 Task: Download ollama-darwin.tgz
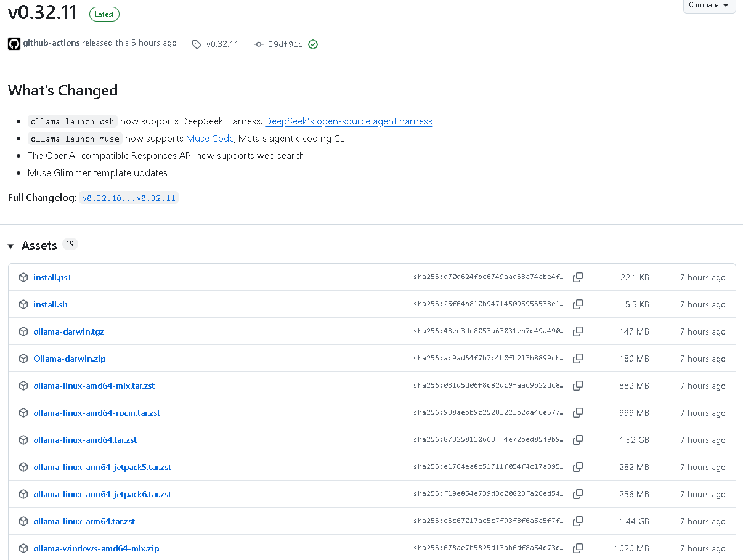pyautogui.click(x=69, y=331)
